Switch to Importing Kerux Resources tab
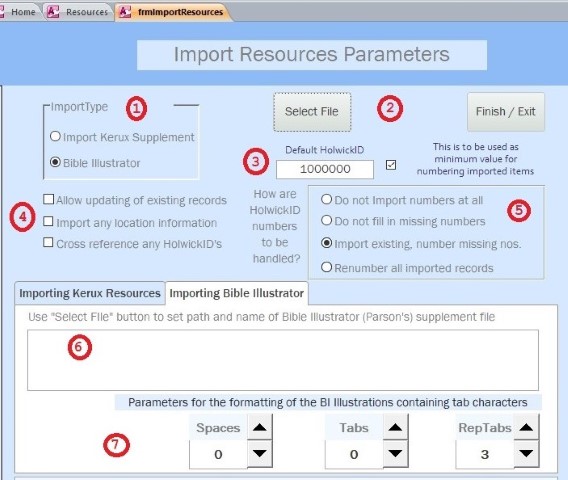Screen dimensions: 568x480 [90, 293]
